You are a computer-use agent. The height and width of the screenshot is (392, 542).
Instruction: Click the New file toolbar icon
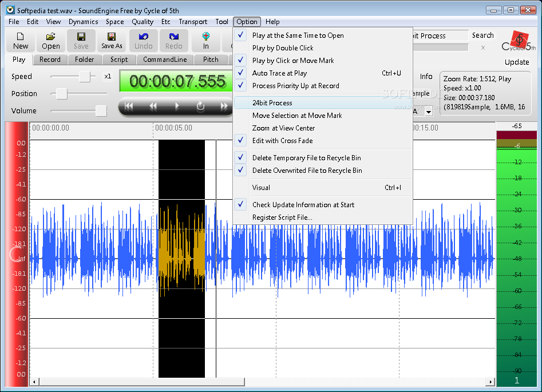tap(21, 40)
